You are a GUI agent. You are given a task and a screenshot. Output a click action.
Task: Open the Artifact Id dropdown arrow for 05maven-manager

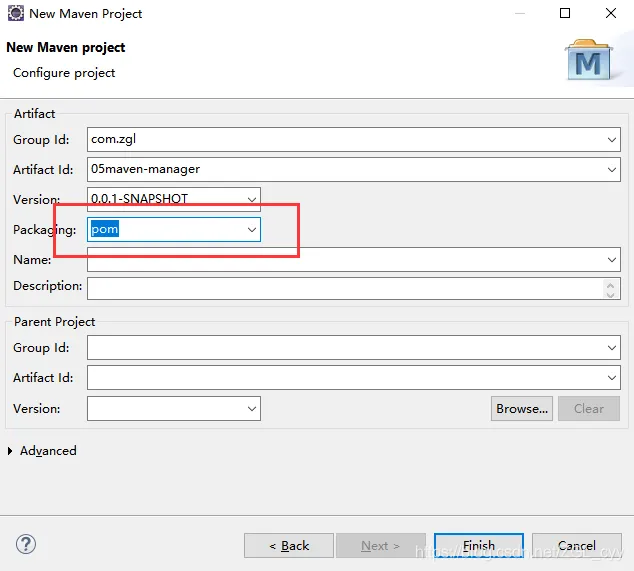611,169
